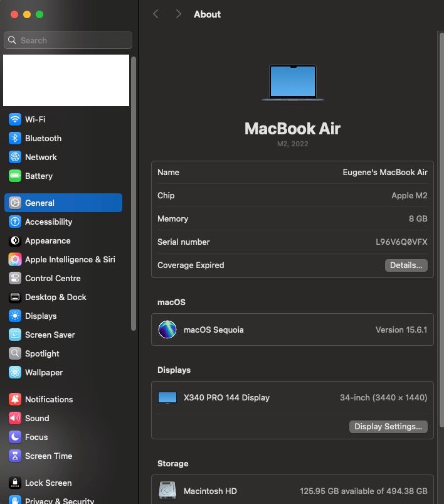Go forward with the right chevron
Image resolution: width=444 pixels, height=504 pixels.
coord(179,14)
